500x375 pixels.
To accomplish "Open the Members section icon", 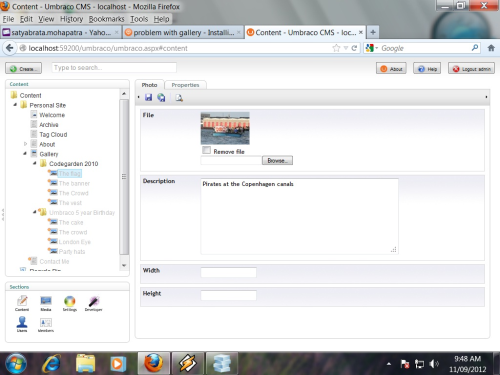I will [x=46, y=325].
